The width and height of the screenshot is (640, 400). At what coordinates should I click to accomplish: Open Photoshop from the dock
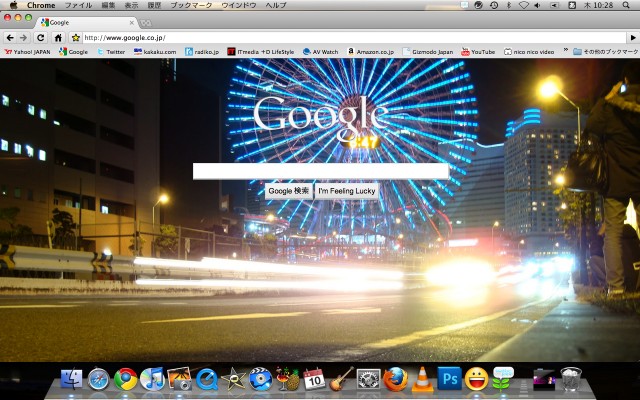(x=449, y=378)
